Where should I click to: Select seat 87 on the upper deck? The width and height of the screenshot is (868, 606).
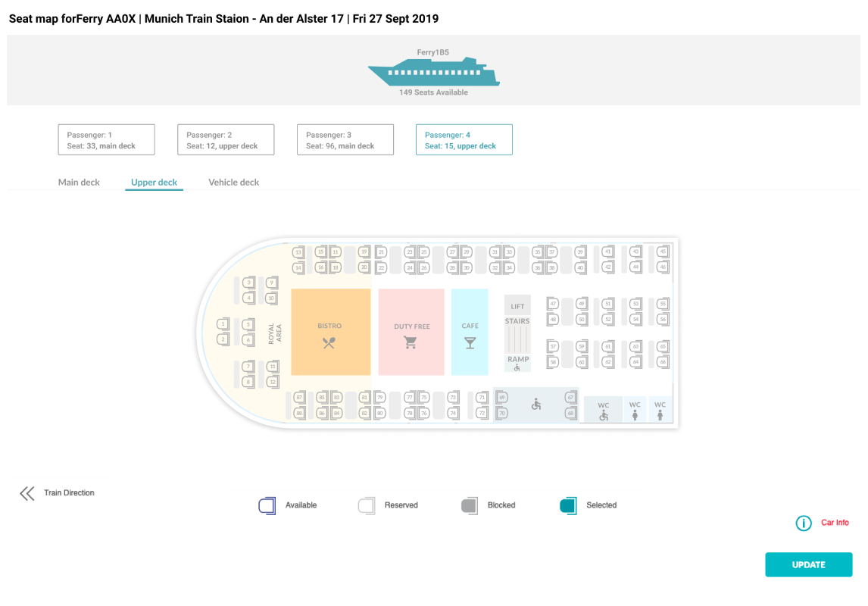click(x=299, y=398)
